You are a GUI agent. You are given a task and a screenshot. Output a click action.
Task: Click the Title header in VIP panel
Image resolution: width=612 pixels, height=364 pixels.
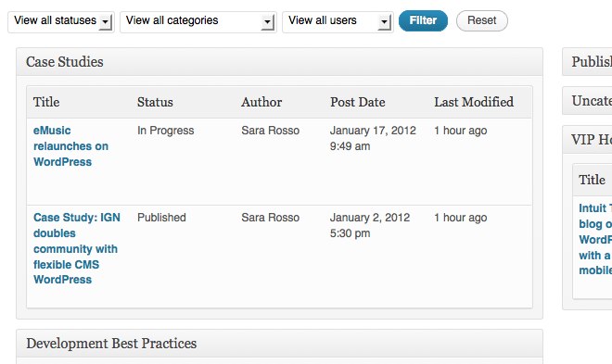point(593,180)
